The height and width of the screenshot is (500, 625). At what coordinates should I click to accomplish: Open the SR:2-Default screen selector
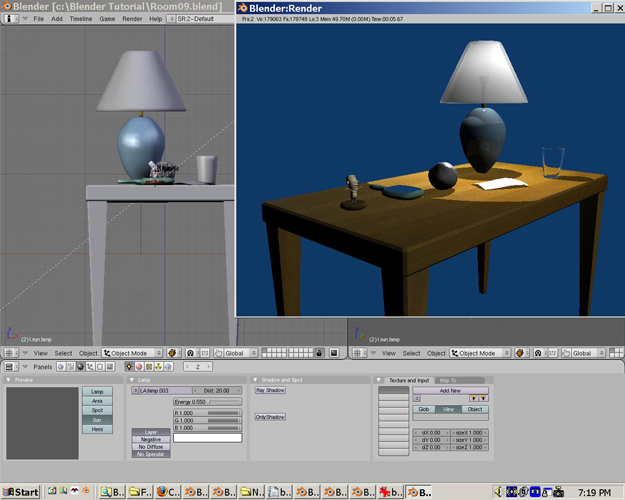coord(195,19)
